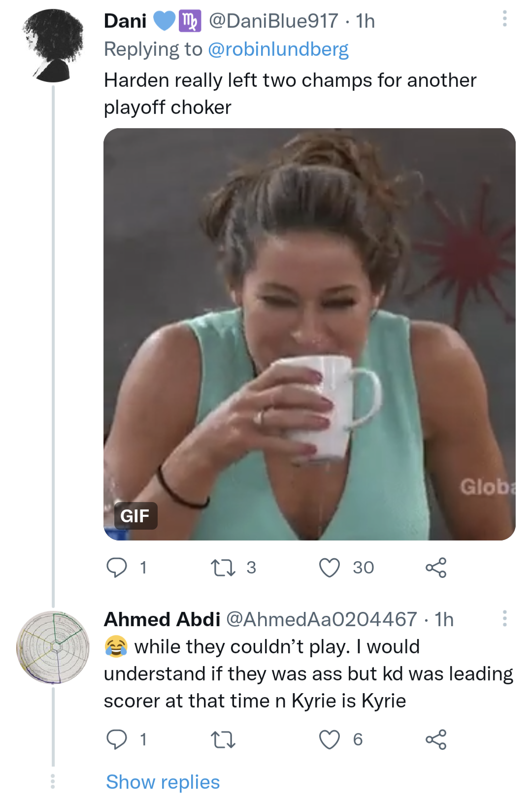The height and width of the screenshot is (811, 532).
Task: Open the Ahmed Abdi display name
Action: pyautogui.click(x=162, y=619)
